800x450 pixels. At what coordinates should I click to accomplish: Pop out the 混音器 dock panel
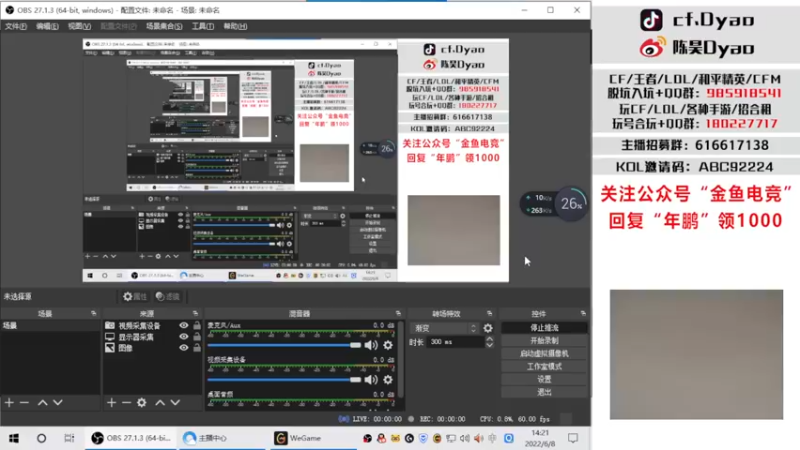coord(398,313)
